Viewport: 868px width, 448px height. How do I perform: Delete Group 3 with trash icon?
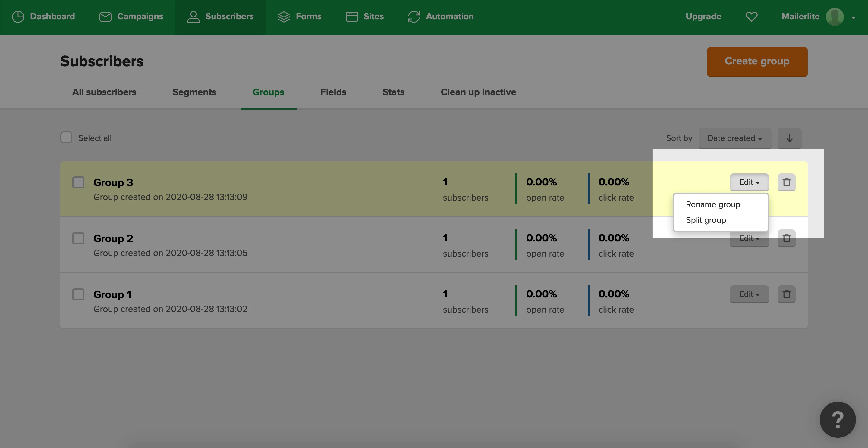click(x=786, y=182)
